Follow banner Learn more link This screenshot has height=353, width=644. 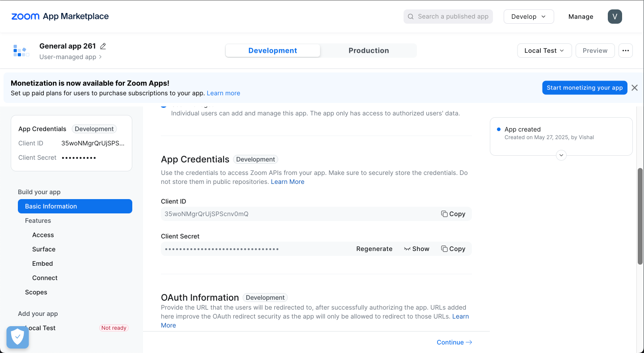pyautogui.click(x=223, y=93)
